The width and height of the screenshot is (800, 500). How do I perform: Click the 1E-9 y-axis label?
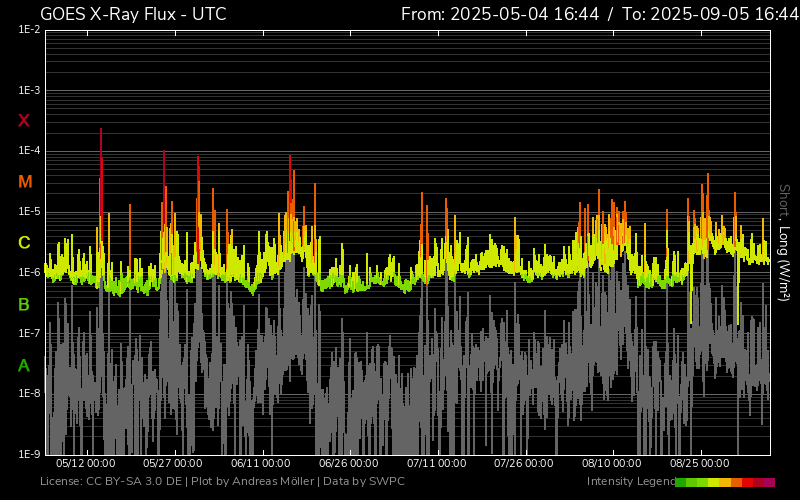click(x=29, y=454)
